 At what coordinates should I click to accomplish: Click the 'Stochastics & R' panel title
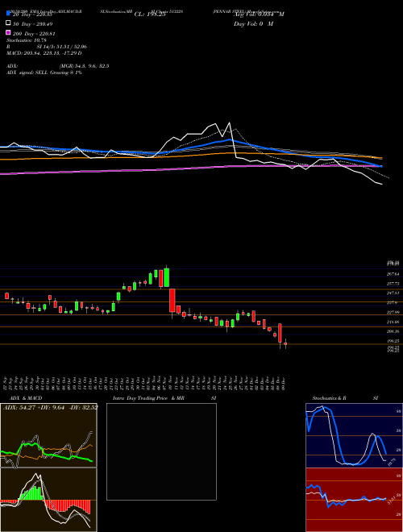[x=329, y=398]
